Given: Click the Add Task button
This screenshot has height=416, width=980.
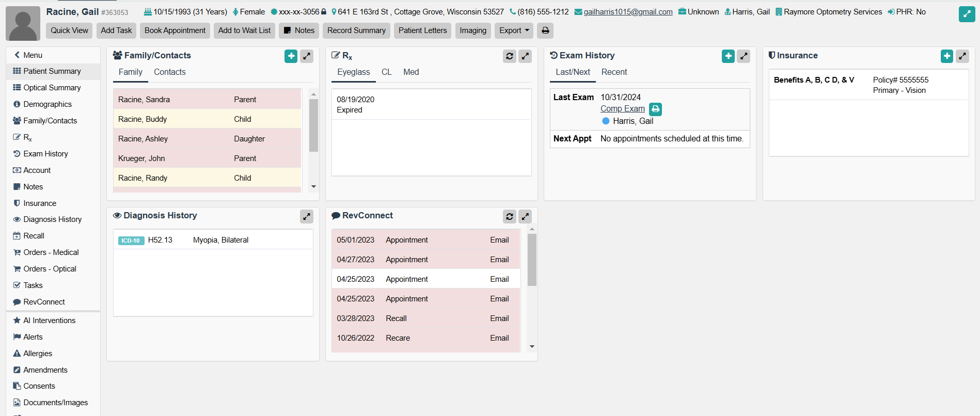Looking at the screenshot, I should coord(116,30).
